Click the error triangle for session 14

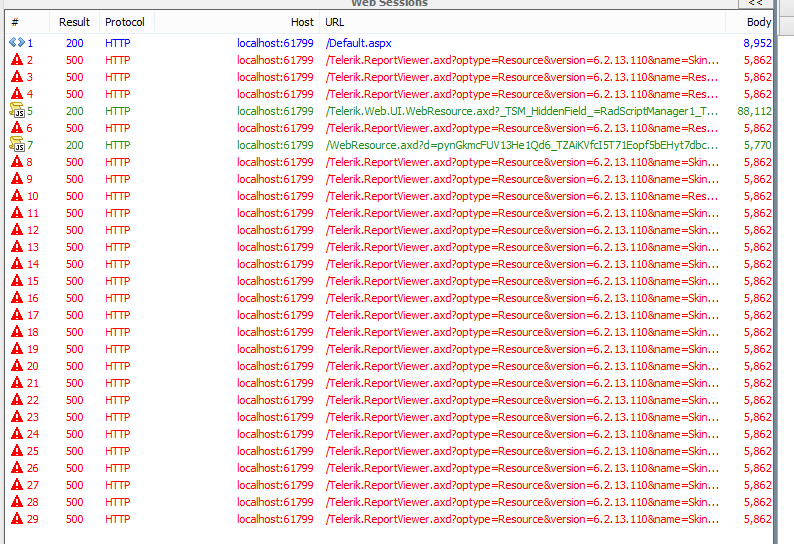coord(17,263)
